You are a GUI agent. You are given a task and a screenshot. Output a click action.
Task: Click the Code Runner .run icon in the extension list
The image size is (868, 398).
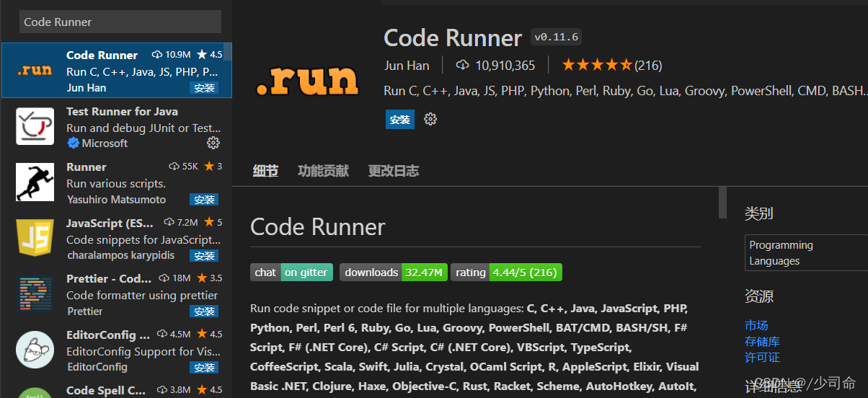(35, 70)
